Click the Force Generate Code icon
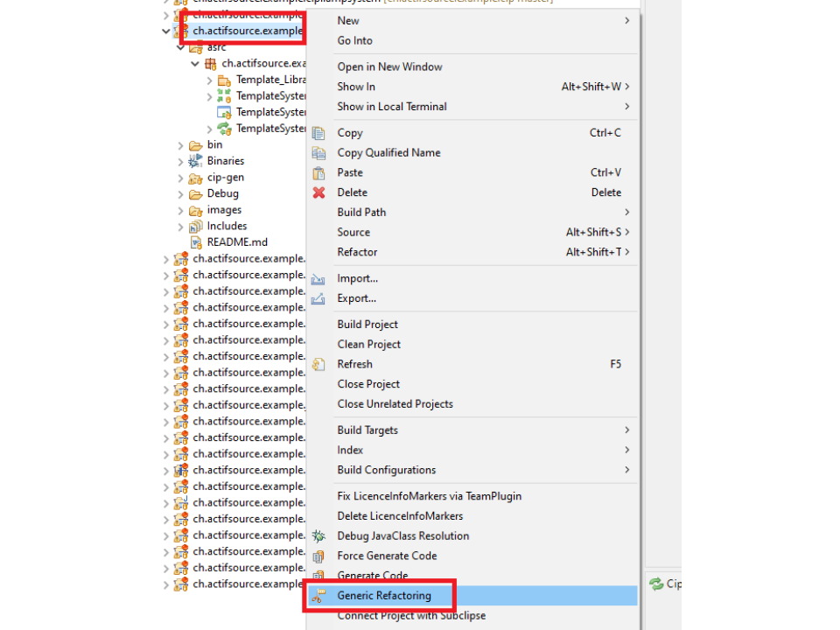The image size is (840, 630). pyautogui.click(x=319, y=556)
